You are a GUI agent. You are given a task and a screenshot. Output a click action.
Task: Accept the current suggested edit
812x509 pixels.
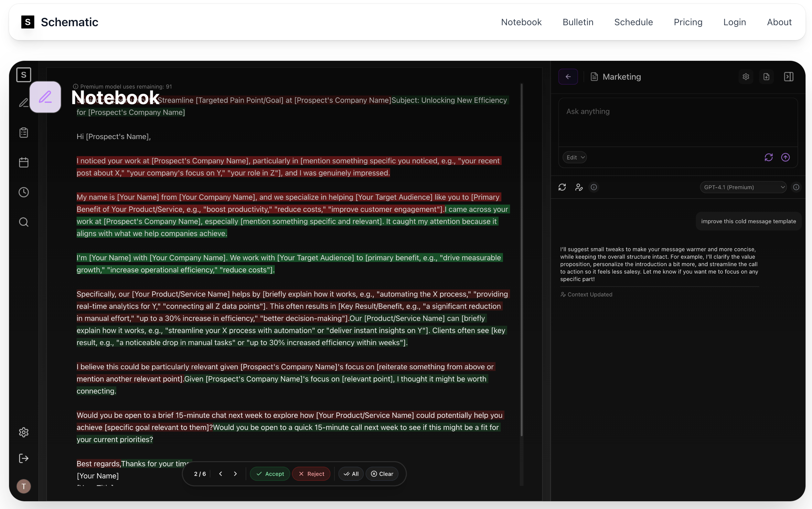(x=270, y=474)
